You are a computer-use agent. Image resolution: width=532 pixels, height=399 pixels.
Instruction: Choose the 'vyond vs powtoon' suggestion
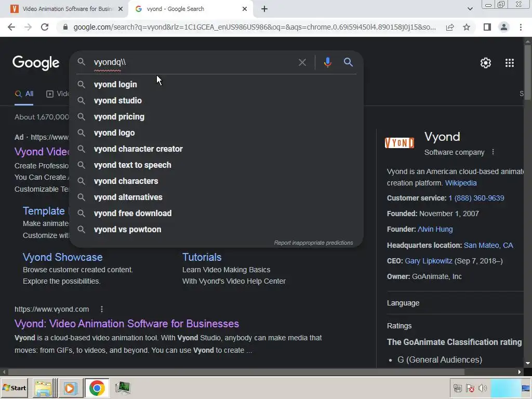tap(217, 229)
